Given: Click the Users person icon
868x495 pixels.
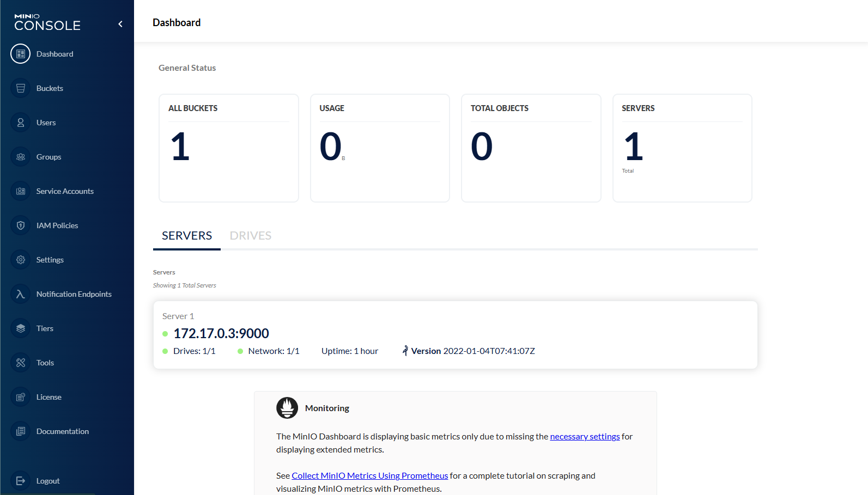Looking at the screenshot, I should (21, 123).
